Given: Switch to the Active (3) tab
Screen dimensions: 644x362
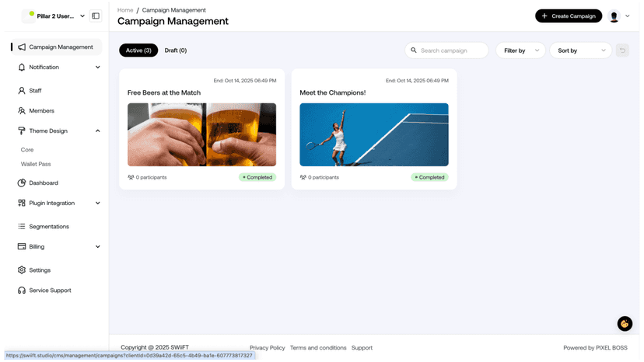Looking at the screenshot, I should (x=138, y=50).
